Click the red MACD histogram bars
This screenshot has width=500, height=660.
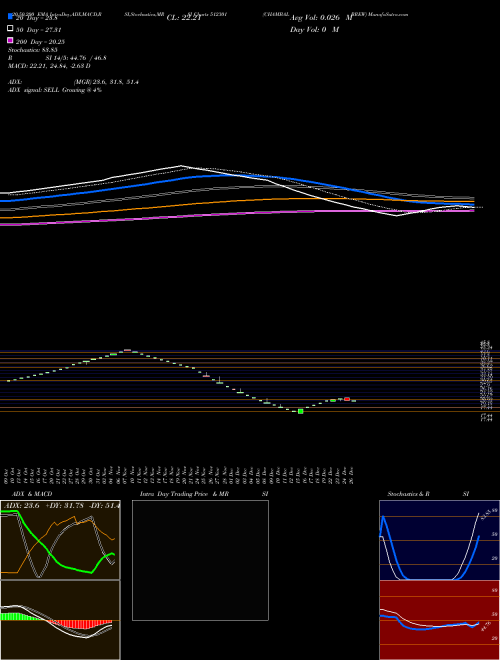click(80, 624)
